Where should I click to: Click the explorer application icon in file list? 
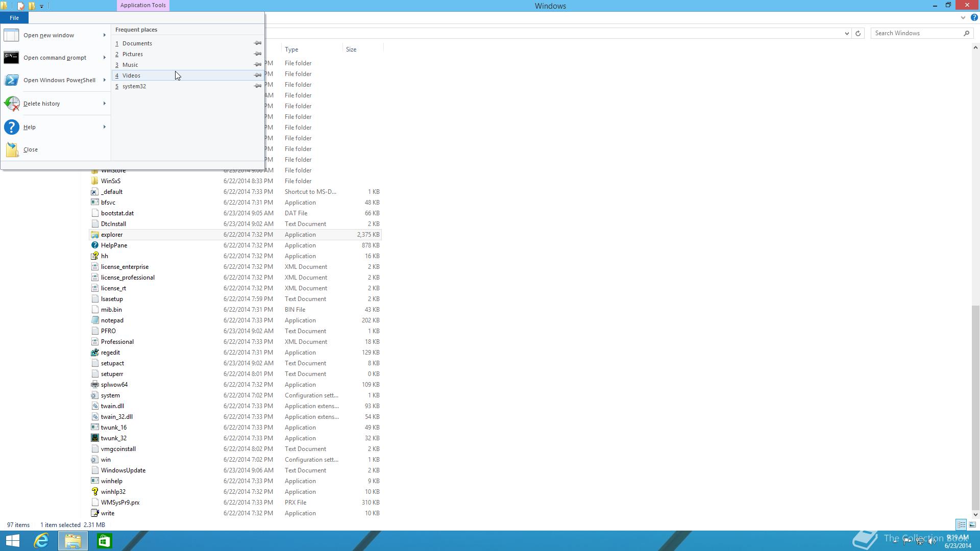point(94,235)
